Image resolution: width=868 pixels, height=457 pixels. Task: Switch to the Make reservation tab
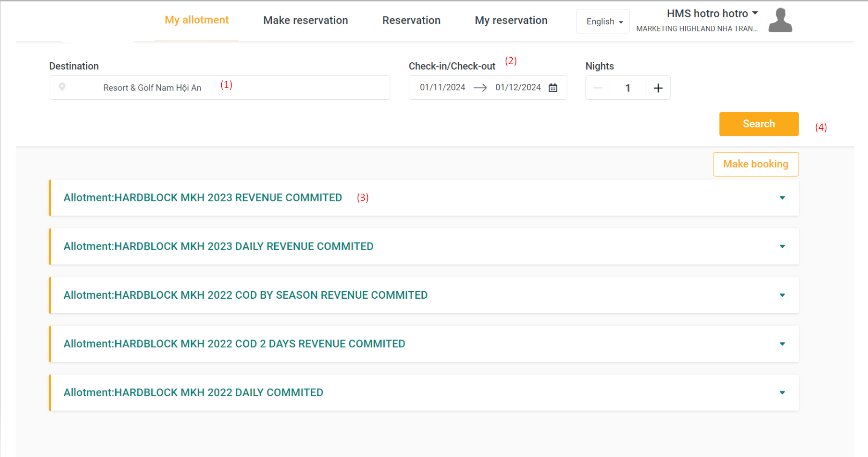(306, 21)
